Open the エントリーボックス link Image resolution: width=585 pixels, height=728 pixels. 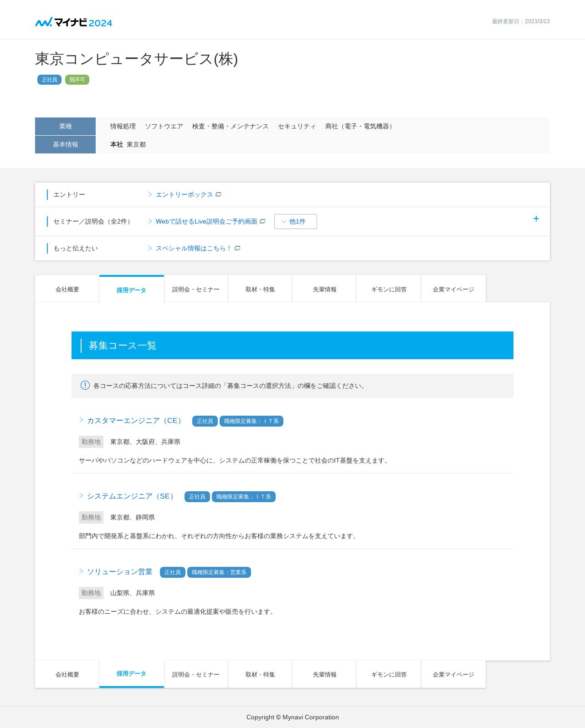184,194
